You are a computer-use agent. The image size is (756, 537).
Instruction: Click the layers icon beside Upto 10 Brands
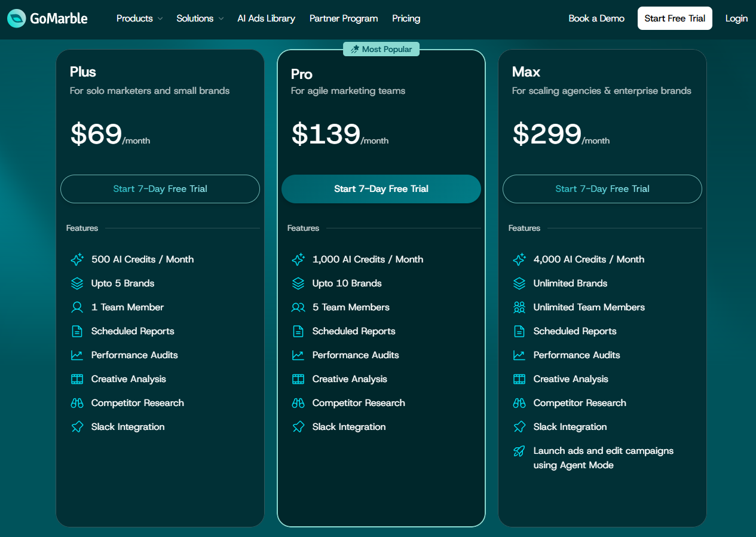click(298, 283)
